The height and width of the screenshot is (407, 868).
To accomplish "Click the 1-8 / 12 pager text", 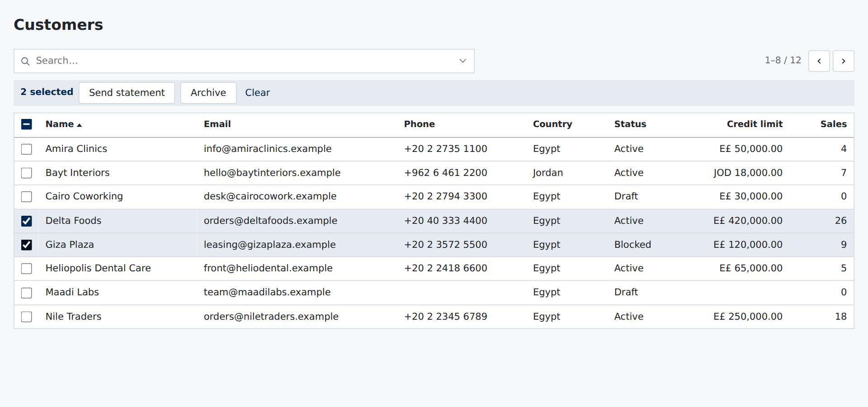I will coord(783,60).
